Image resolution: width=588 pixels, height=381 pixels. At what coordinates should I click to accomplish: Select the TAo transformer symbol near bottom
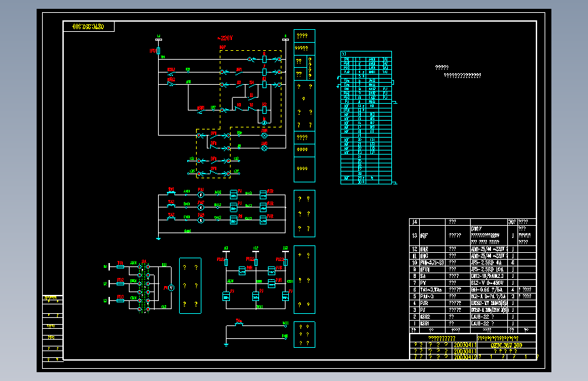click(239, 324)
